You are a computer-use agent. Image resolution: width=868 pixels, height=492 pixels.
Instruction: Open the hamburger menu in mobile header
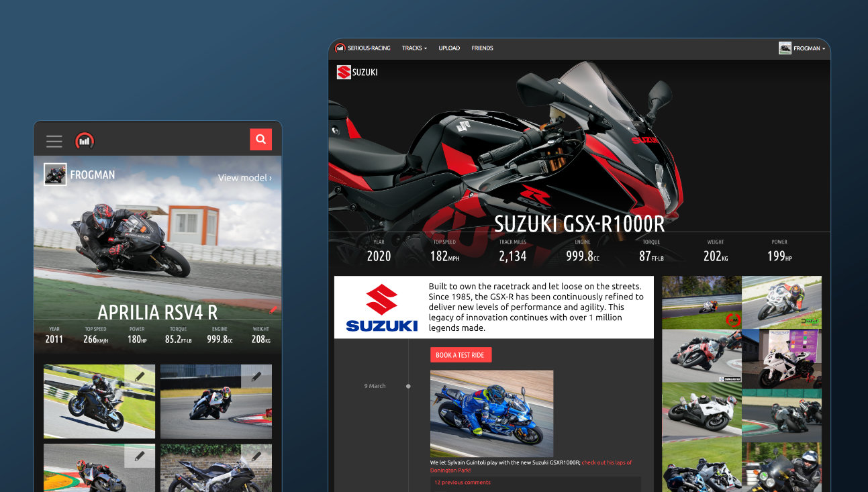[54, 141]
